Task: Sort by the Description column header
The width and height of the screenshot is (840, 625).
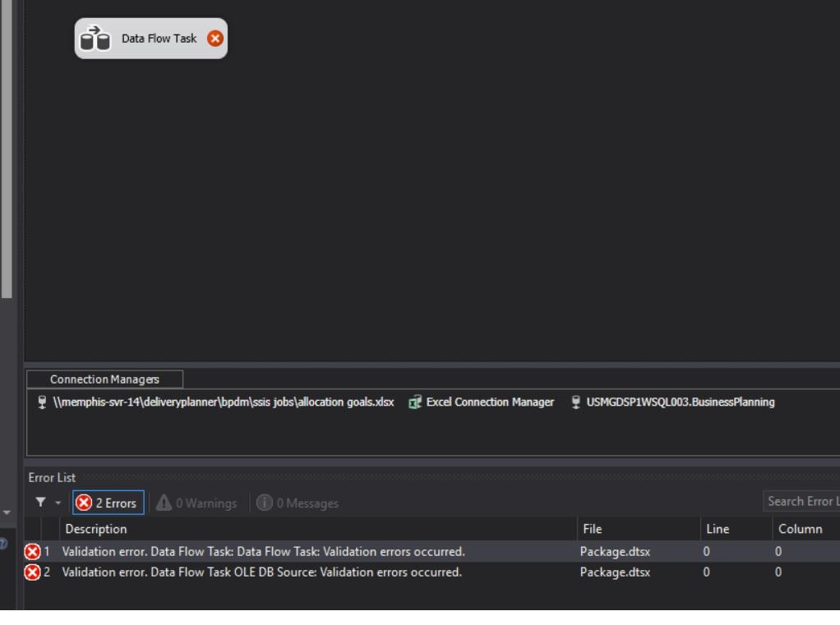Action: (x=318, y=529)
